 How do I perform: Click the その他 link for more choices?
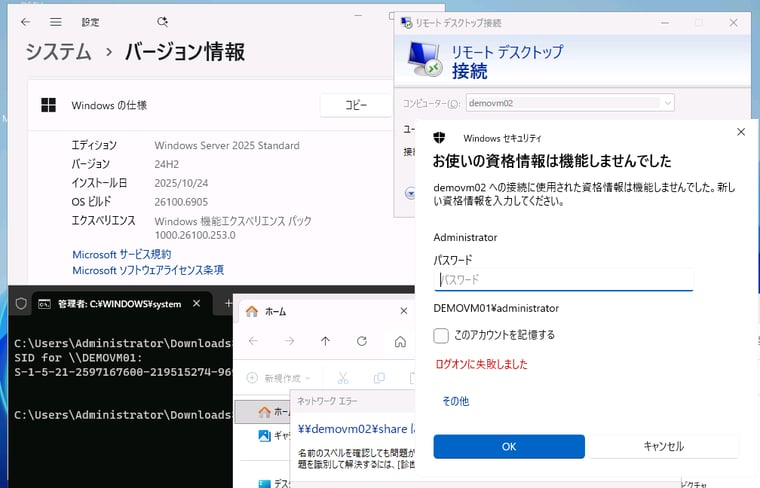click(455, 401)
